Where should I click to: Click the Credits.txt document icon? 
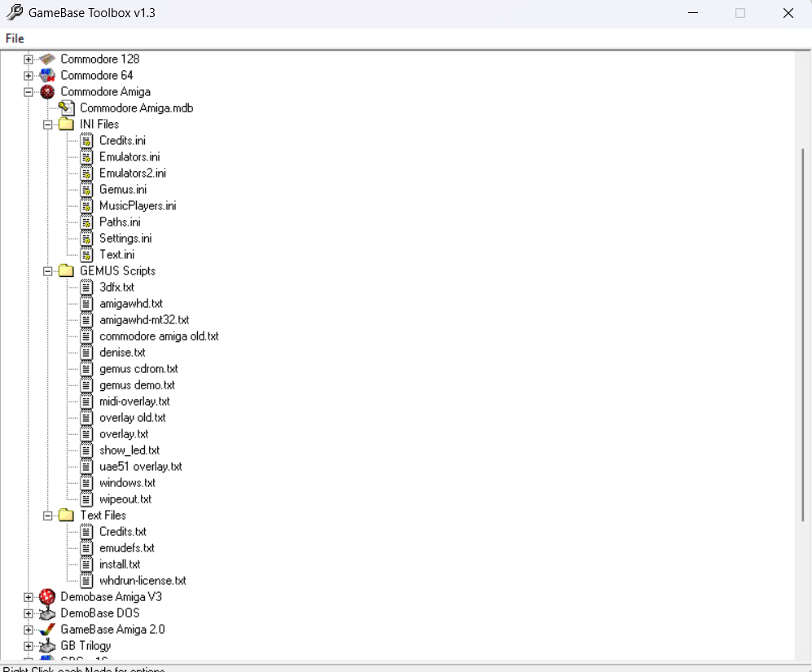[x=86, y=532]
